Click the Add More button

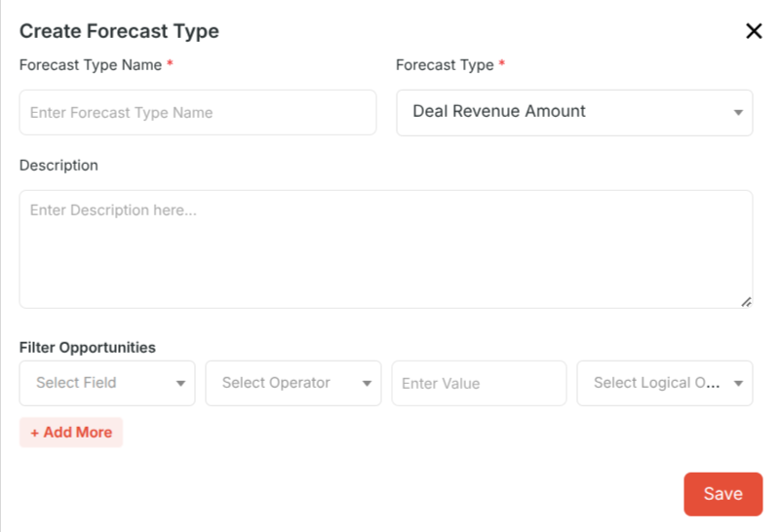pos(71,432)
